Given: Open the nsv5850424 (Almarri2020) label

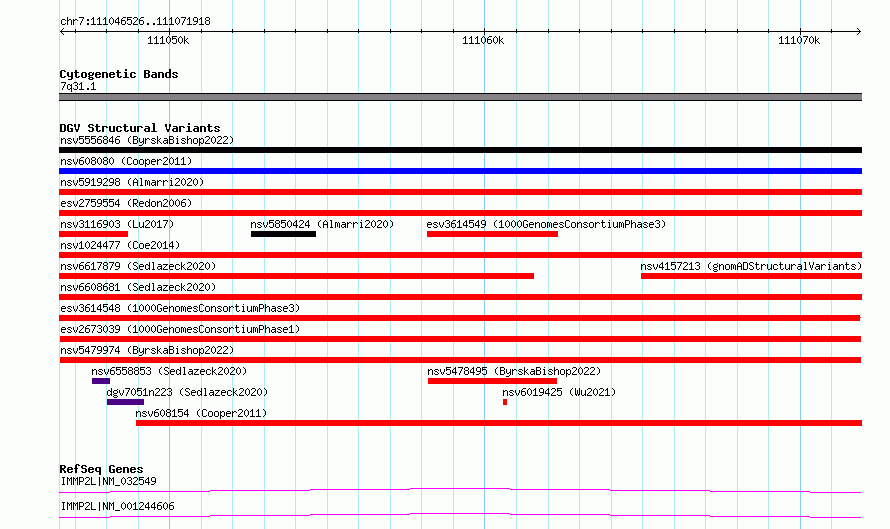Looking at the screenshot, I should tap(322, 224).
